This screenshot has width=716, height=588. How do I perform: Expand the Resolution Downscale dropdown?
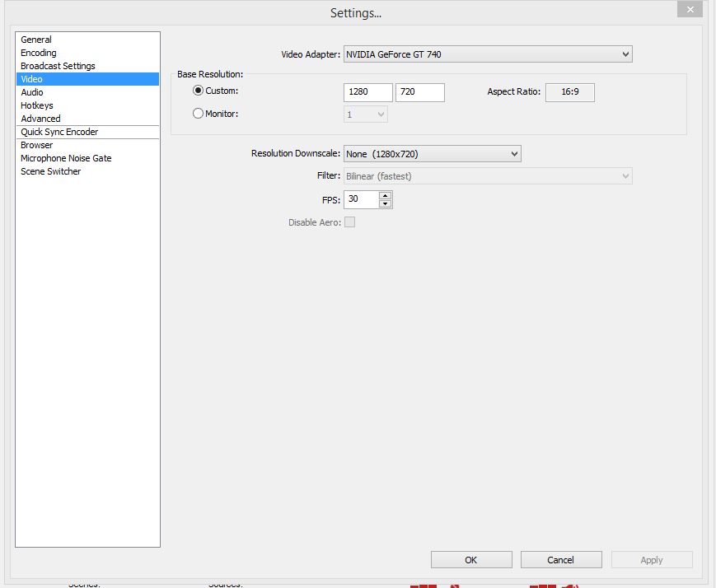click(432, 154)
